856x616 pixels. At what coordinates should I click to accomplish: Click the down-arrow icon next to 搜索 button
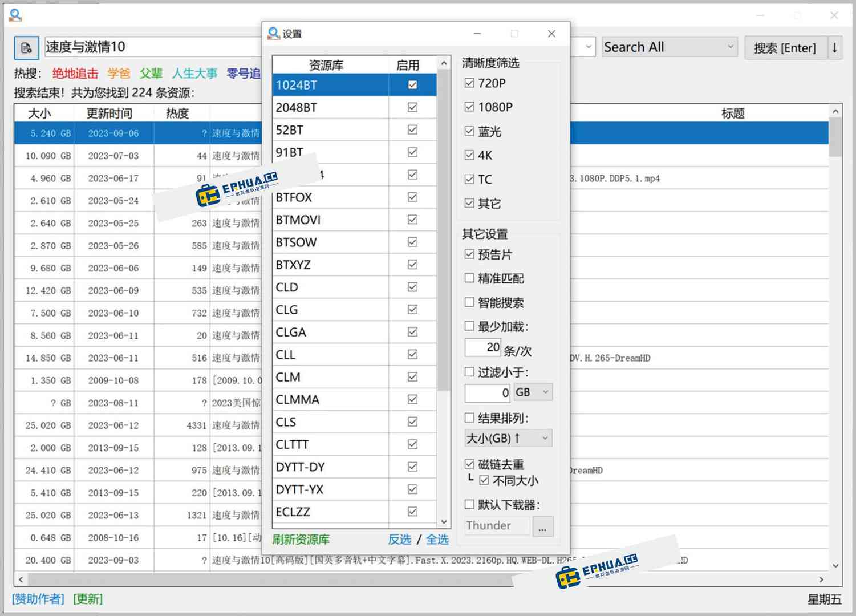(835, 48)
